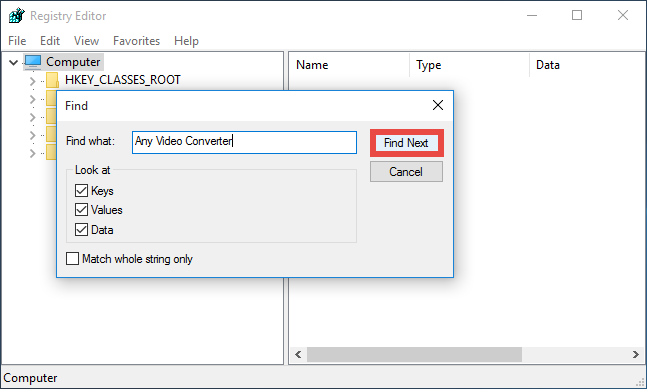Maximize the Registry Editor window
The image size is (647, 389).
click(x=577, y=16)
